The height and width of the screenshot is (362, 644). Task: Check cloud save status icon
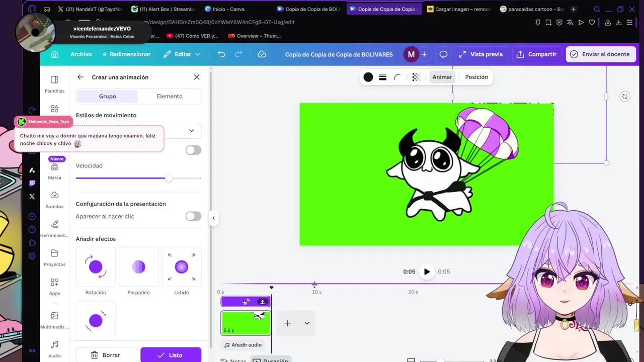(262, 54)
